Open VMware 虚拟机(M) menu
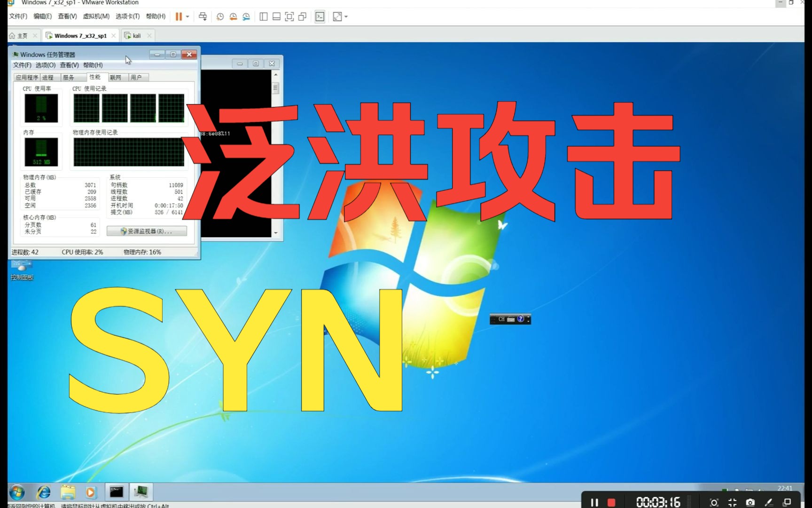This screenshot has height=508, width=812. click(x=96, y=16)
